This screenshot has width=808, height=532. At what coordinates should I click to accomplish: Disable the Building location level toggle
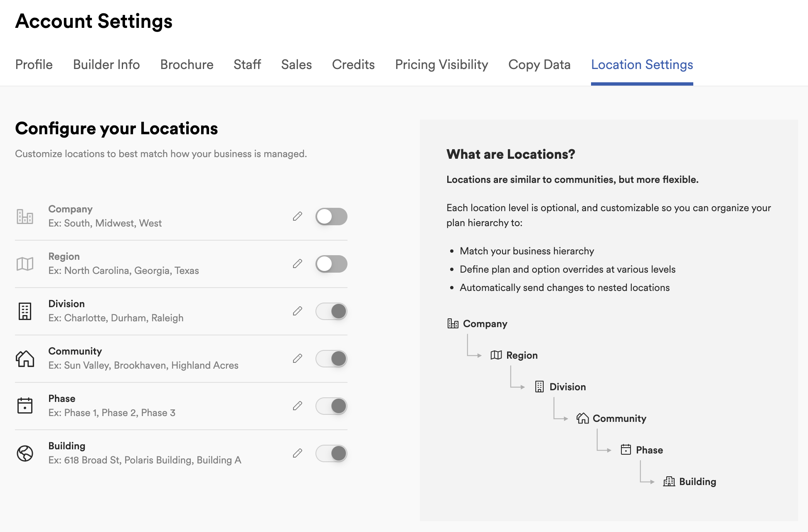(331, 453)
